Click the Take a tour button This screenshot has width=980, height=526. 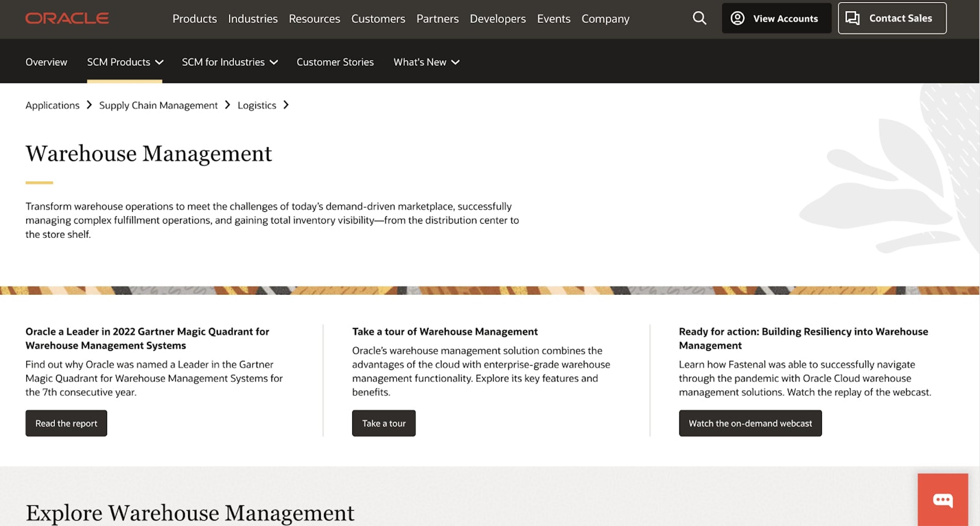384,423
